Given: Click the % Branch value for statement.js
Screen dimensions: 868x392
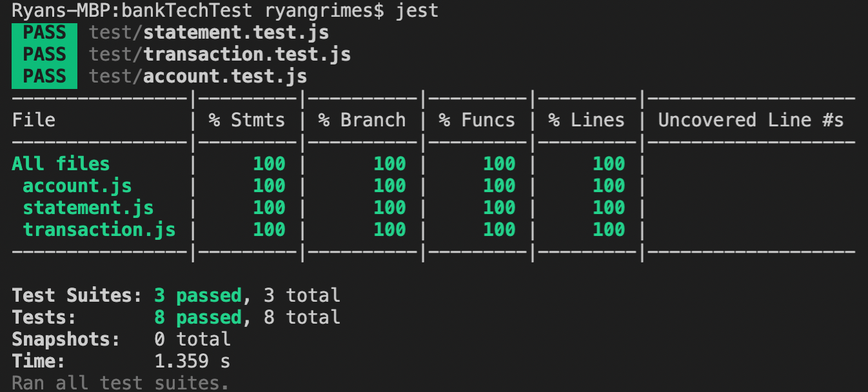Looking at the screenshot, I should click(x=390, y=208).
